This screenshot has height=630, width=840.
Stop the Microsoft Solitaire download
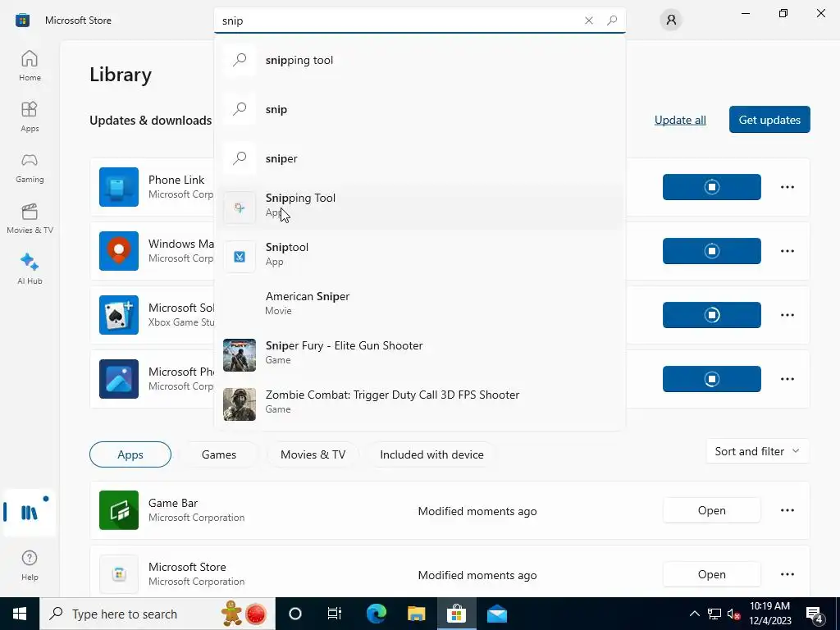pos(711,315)
